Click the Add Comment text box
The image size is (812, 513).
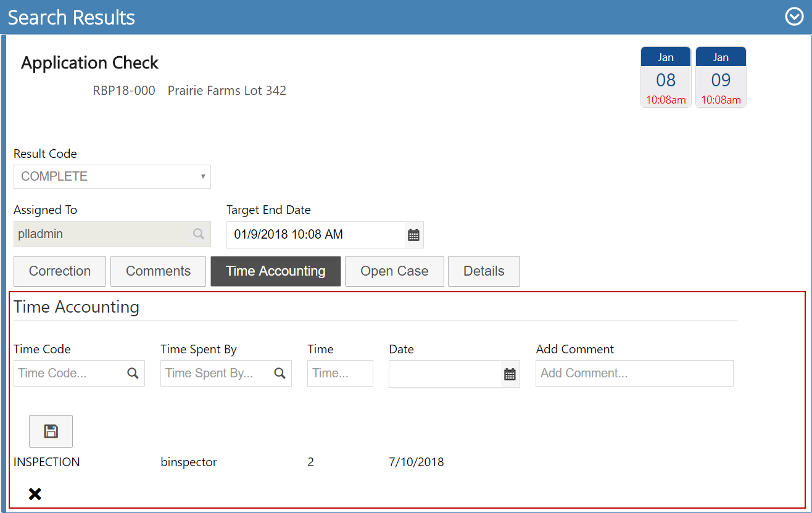click(634, 374)
